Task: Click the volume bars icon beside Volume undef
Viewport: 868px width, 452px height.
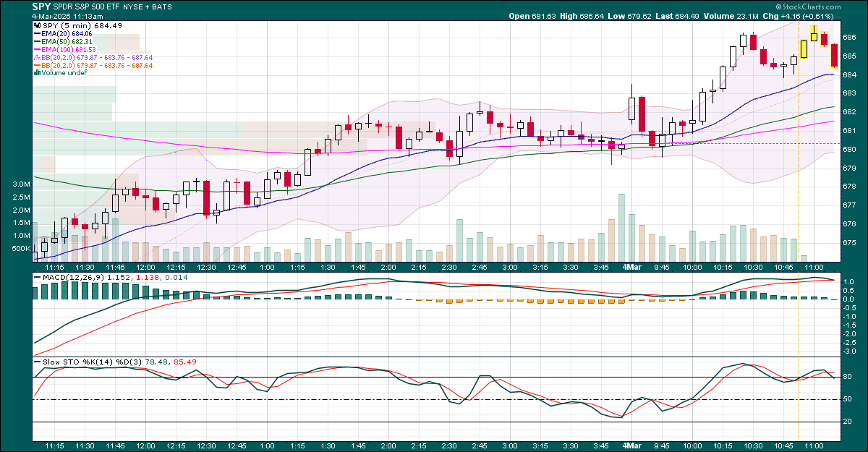Action: pos(36,72)
